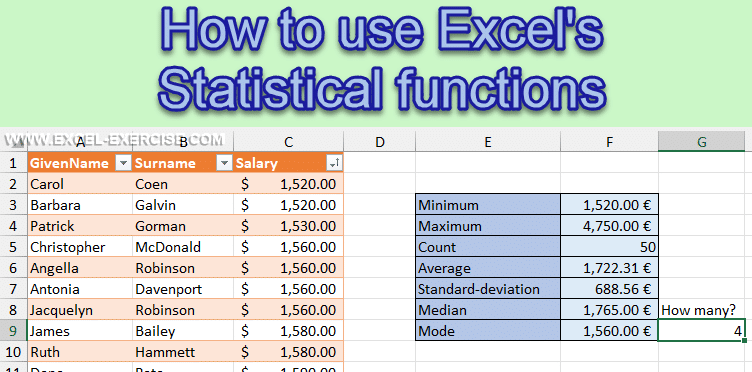Select the Bailey surname cell
The height and width of the screenshot is (372, 752).
point(183,331)
